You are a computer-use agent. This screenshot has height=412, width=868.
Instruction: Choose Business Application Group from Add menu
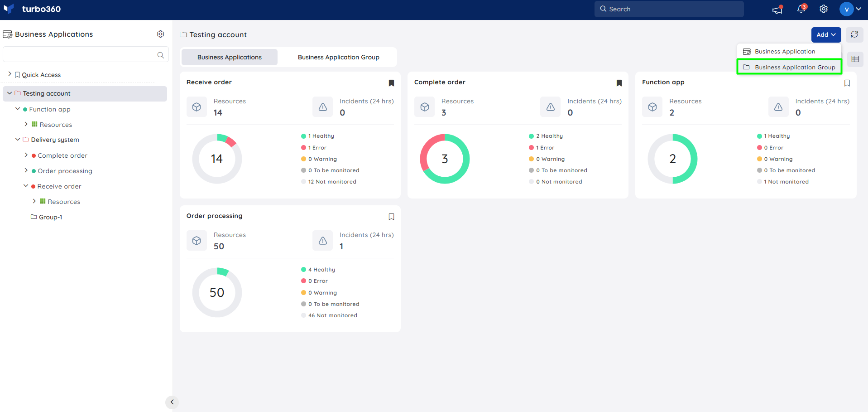coord(789,67)
